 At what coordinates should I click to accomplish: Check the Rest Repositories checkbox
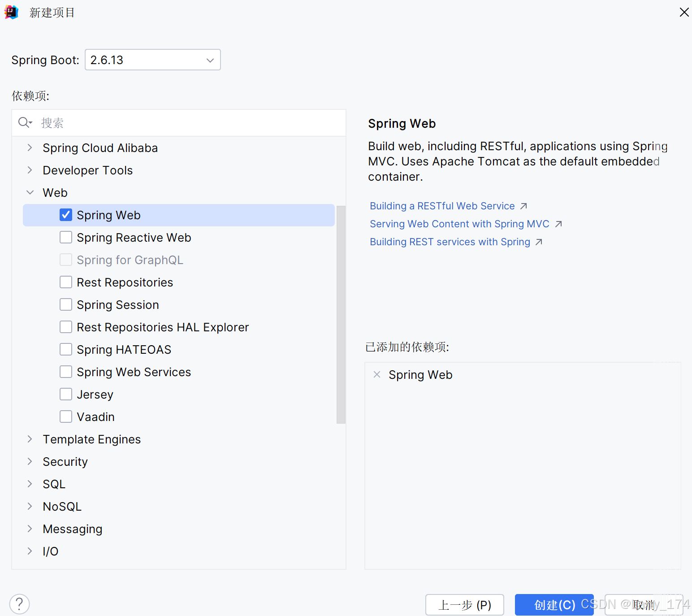[66, 282]
